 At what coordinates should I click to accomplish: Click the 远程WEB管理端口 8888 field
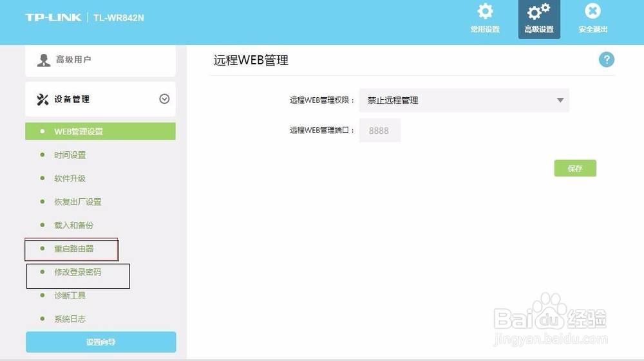pyautogui.click(x=380, y=131)
